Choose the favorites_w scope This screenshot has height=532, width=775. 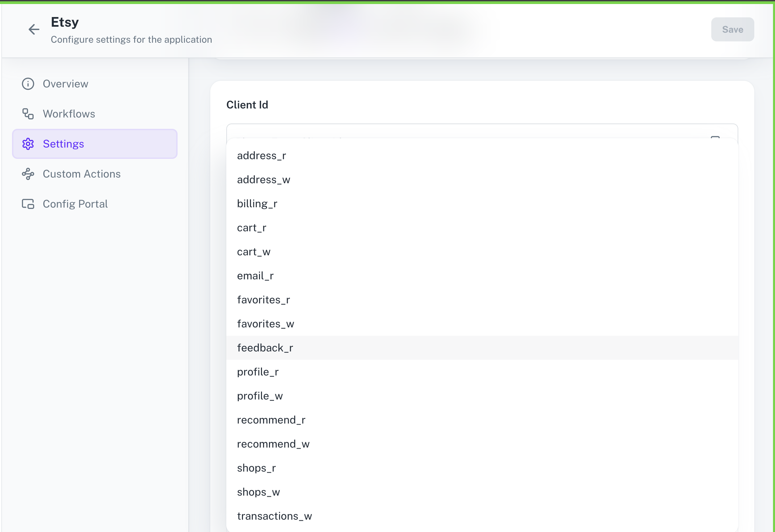(x=265, y=323)
